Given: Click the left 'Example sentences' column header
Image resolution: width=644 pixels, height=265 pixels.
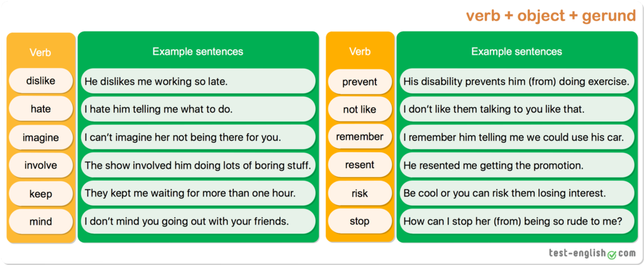Looking at the screenshot, I should coord(197,51).
